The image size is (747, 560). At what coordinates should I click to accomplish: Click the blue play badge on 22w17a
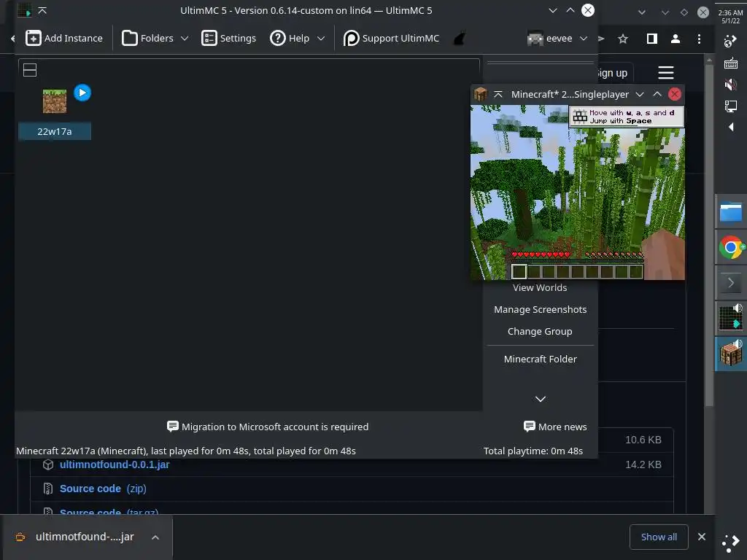tap(82, 93)
